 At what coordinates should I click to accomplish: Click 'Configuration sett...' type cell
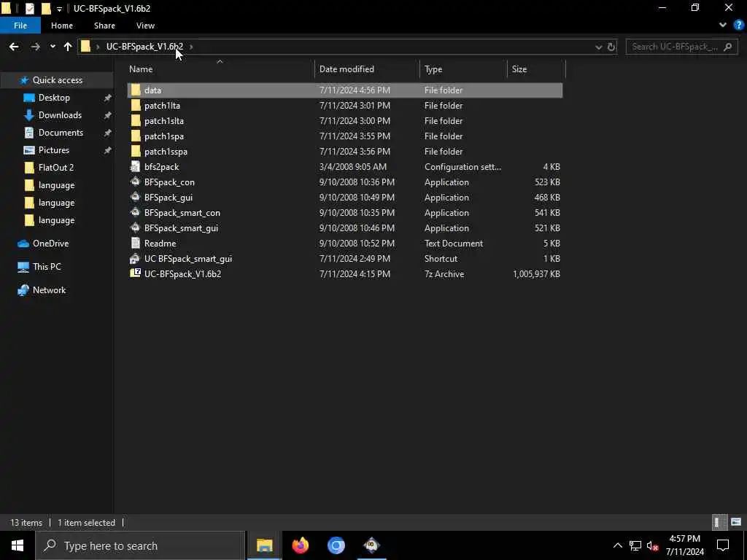(x=462, y=167)
